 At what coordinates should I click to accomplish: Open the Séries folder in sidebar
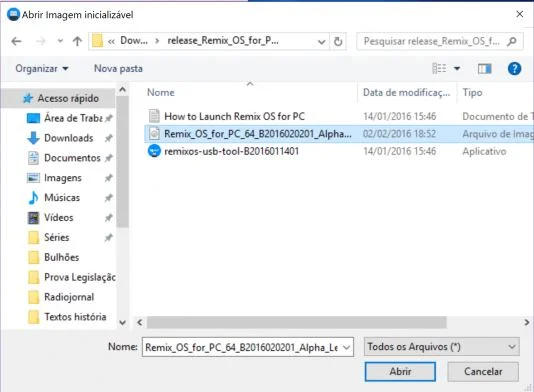click(x=57, y=237)
